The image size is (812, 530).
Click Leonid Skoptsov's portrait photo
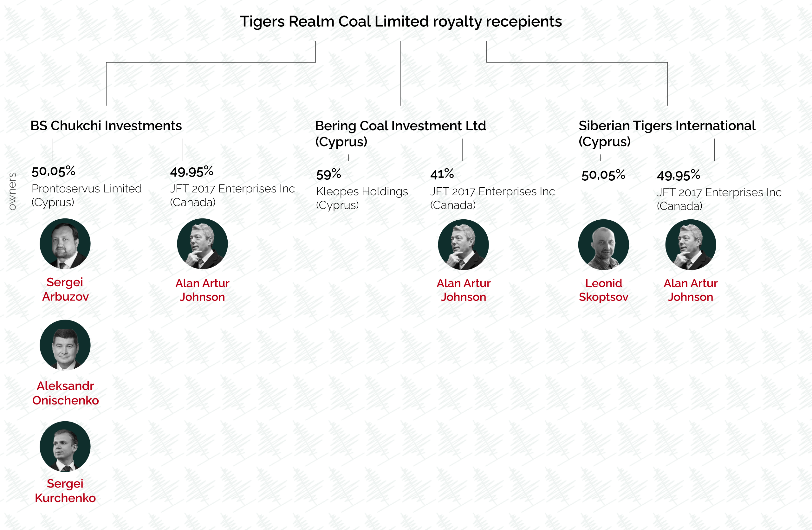click(604, 244)
